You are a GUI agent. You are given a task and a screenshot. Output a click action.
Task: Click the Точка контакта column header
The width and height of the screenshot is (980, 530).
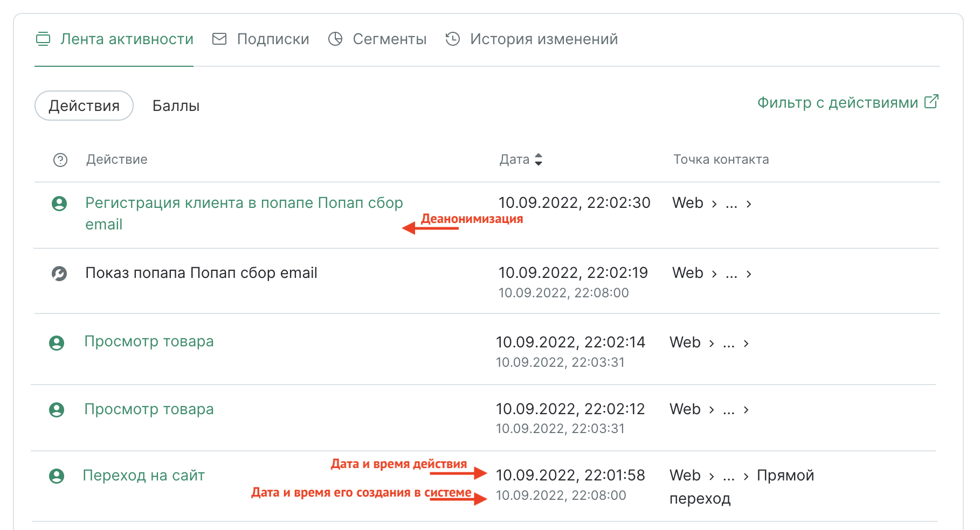click(x=721, y=159)
